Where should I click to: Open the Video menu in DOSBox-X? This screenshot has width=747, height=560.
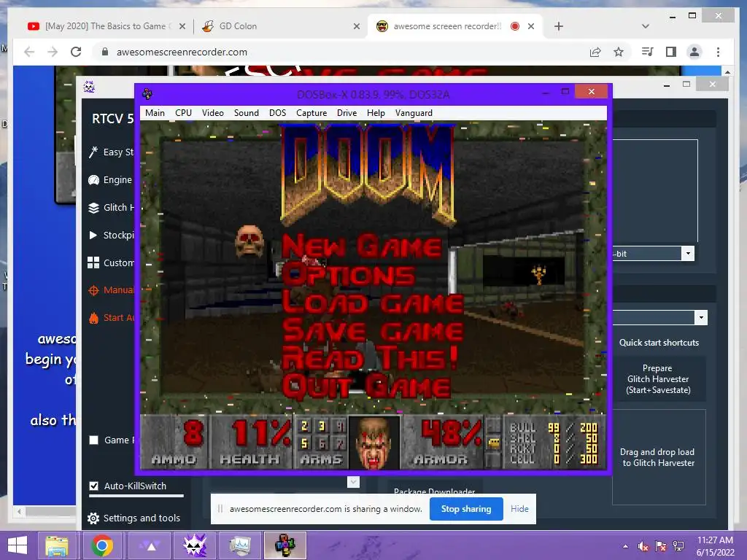(212, 113)
